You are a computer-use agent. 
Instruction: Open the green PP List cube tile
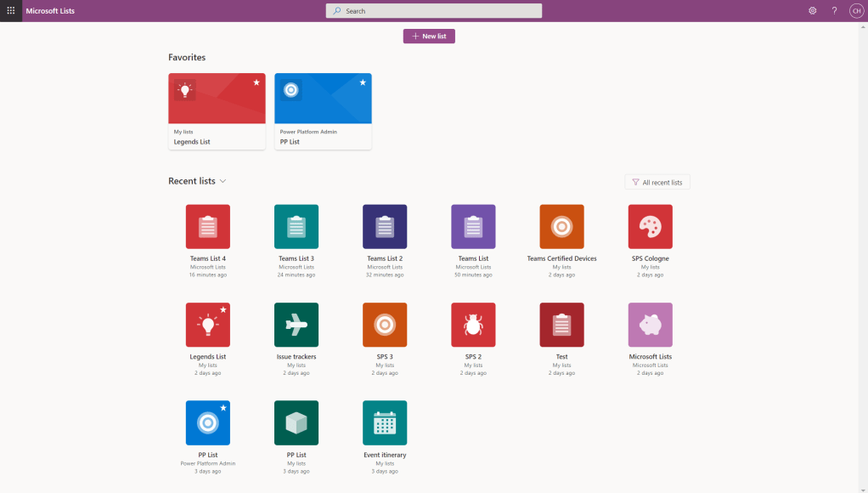pos(296,422)
